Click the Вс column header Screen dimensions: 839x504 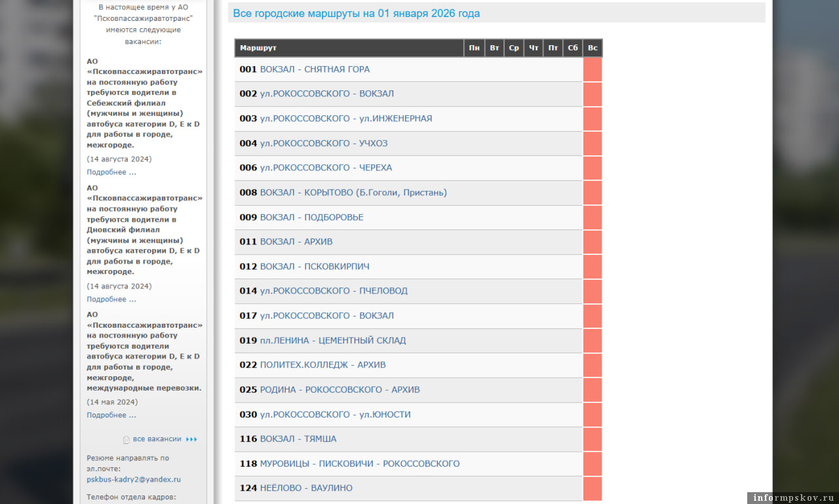coord(593,48)
